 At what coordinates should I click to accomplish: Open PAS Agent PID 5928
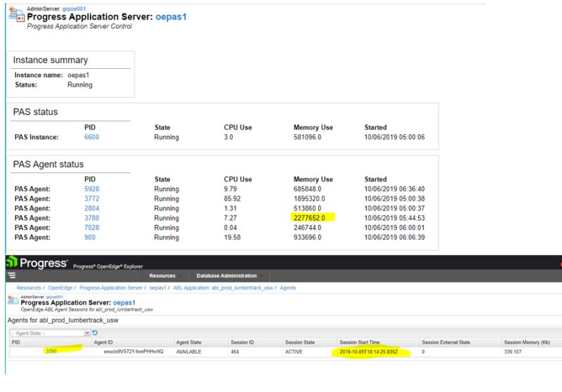tap(92, 189)
